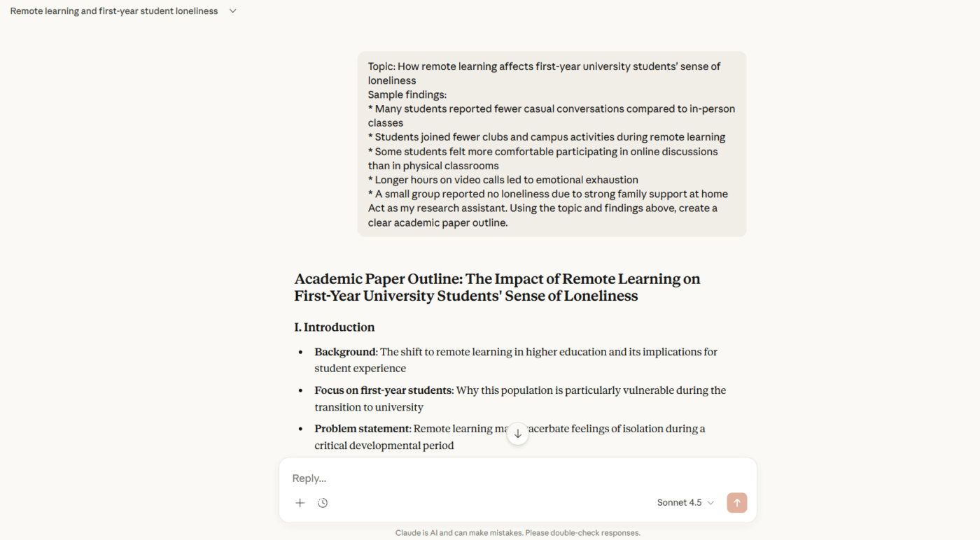Click the plus icon to attach a file

(300, 502)
